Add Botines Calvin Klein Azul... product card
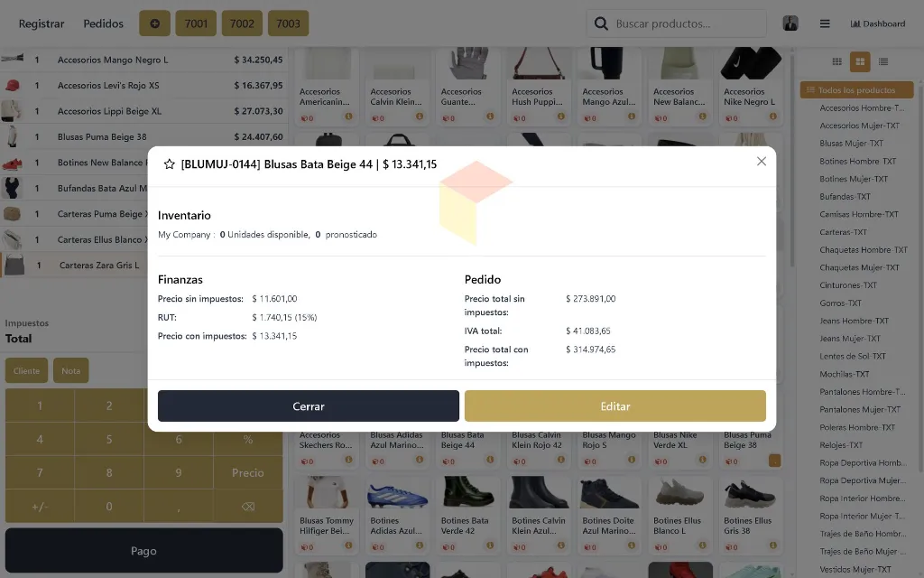 coord(539,516)
